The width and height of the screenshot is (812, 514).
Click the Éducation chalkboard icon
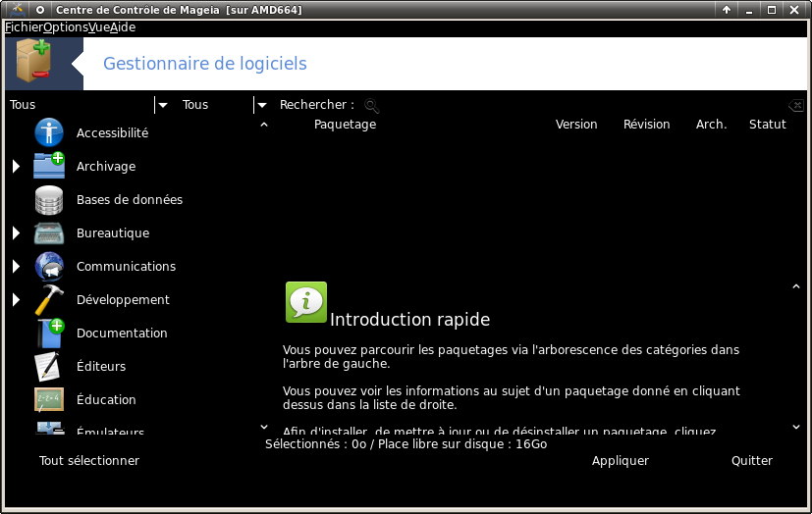pos(49,399)
